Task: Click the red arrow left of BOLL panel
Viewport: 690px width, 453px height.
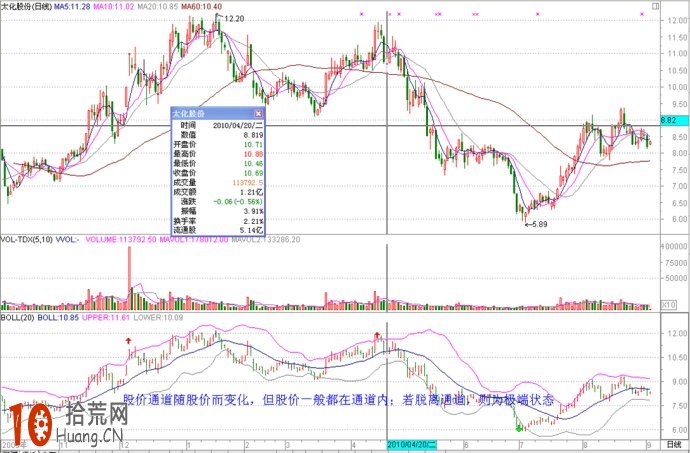Action: (x=128, y=341)
